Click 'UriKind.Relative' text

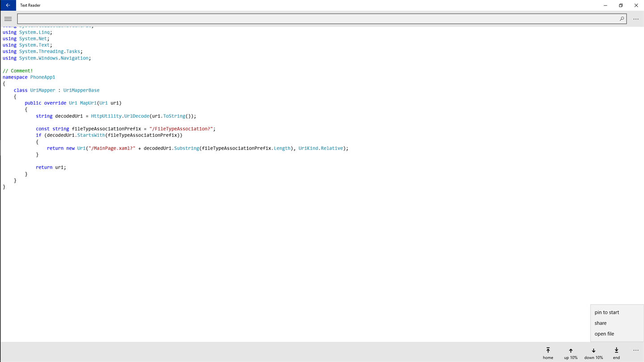tap(321, 148)
